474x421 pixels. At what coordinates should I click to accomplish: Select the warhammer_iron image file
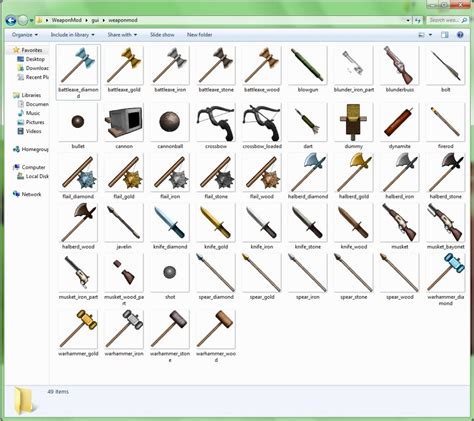(124, 333)
